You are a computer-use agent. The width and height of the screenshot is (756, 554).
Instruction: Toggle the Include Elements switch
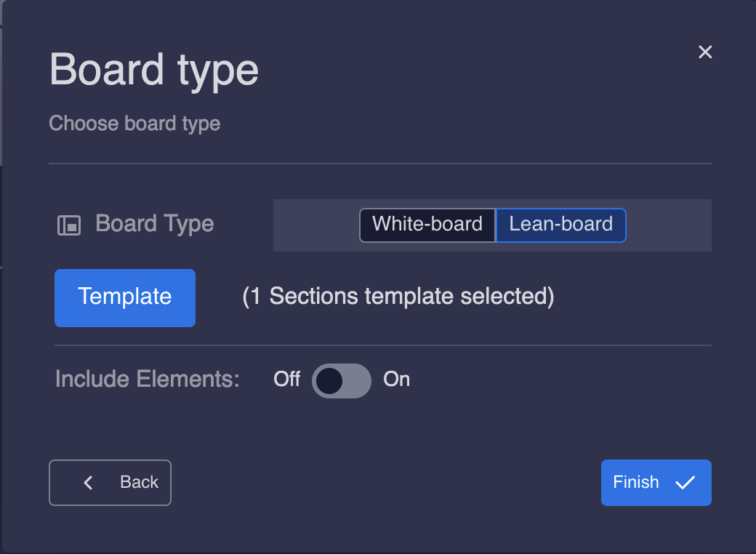342,380
